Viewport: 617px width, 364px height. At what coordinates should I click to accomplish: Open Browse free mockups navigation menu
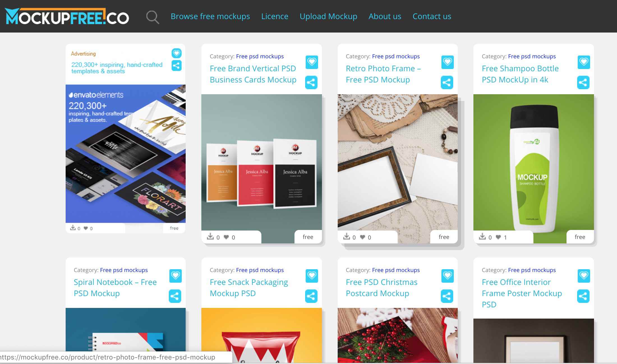(210, 16)
